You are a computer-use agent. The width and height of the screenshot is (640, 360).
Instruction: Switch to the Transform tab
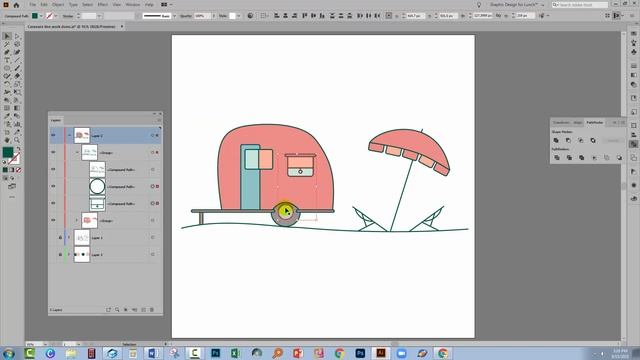point(561,122)
